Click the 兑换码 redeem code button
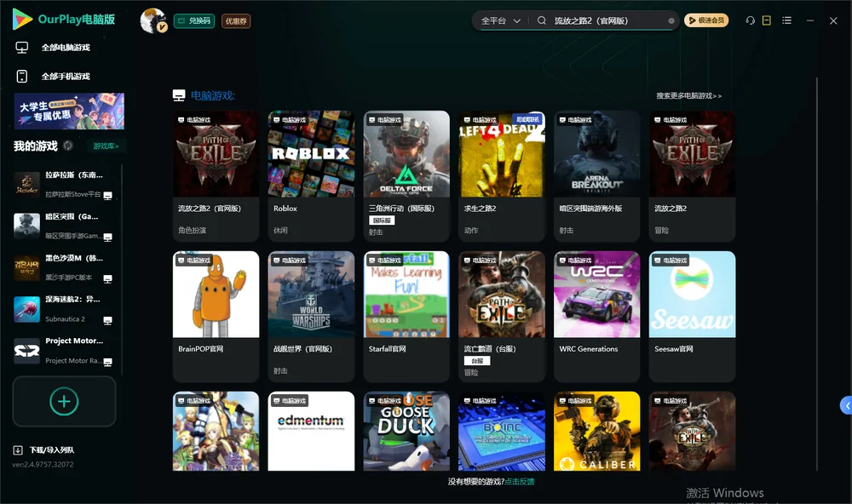 click(194, 21)
